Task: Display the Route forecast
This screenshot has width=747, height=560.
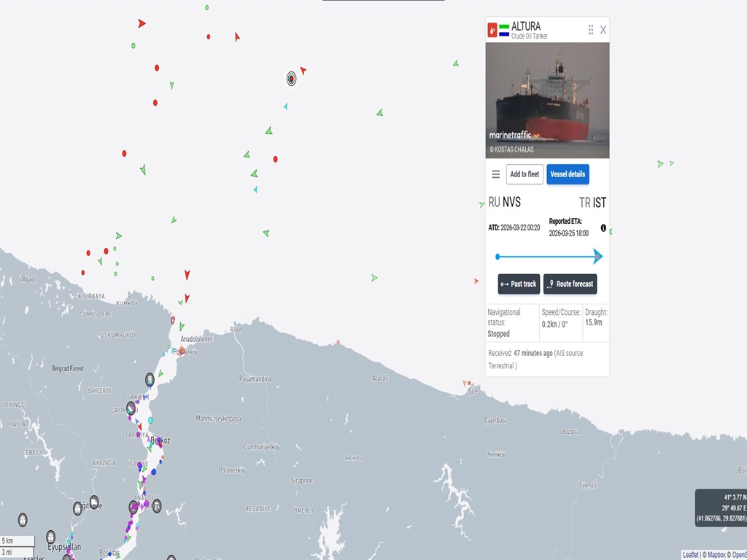Action: click(x=570, y=284)
